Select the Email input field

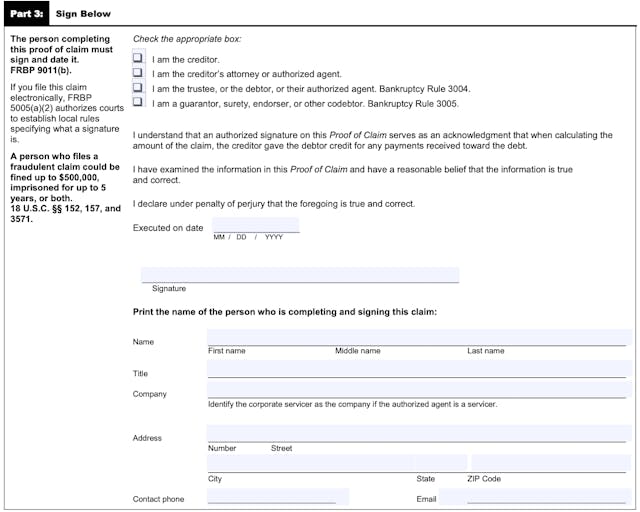click(534, 496)
